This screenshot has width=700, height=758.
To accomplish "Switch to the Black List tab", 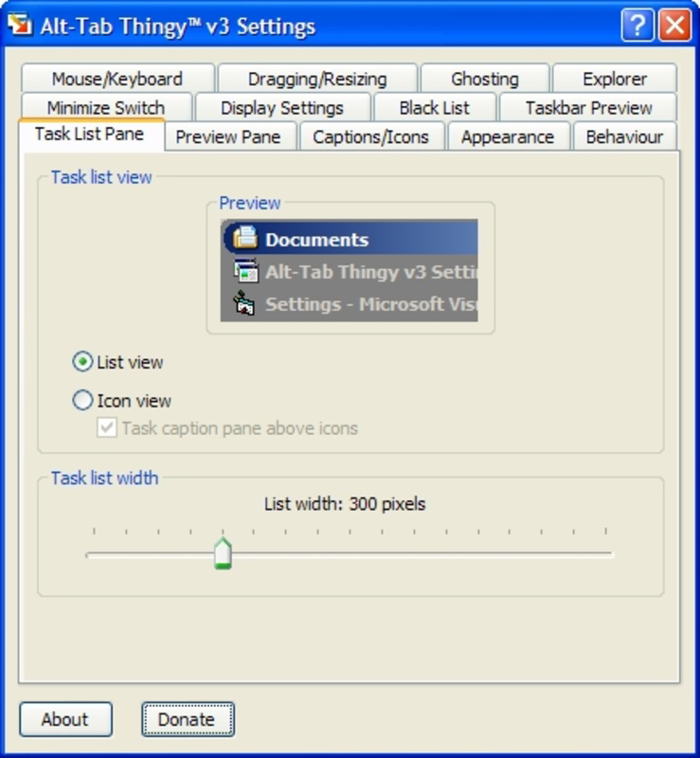I will [435, 107].
